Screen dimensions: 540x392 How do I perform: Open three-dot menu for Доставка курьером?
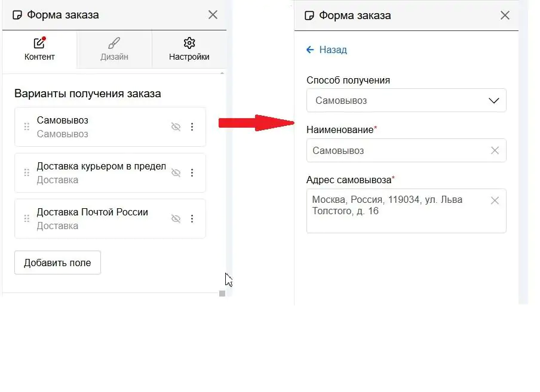click(x=192, y=172)
